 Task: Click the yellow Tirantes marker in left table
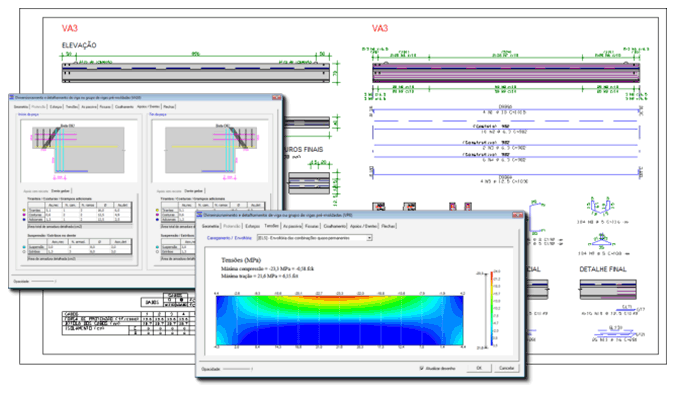[24, 210]
